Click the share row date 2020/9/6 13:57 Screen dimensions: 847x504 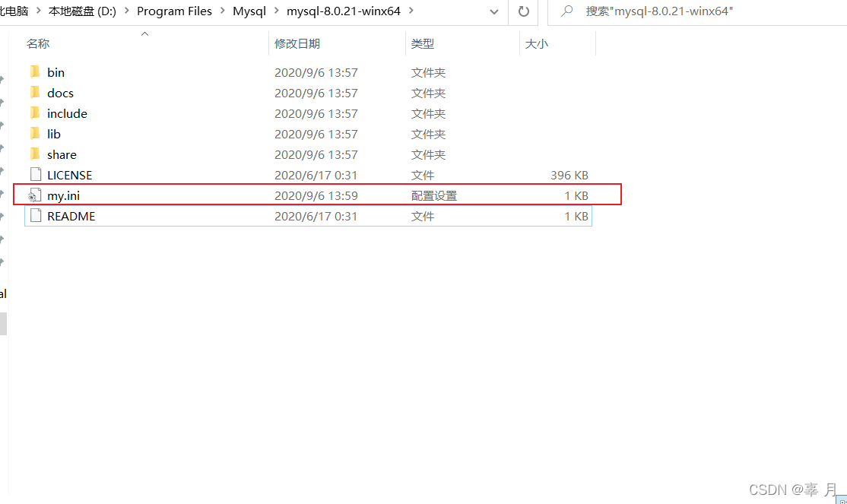click(x=316, y=154)
